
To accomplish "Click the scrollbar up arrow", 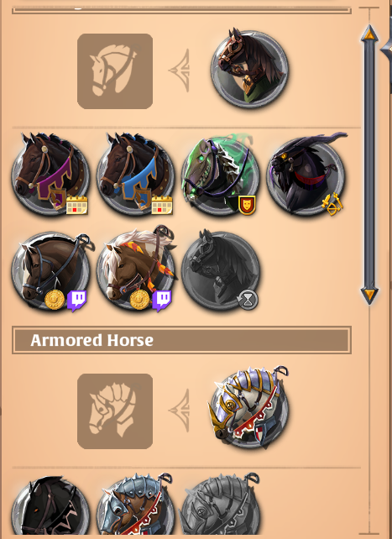I will pos(369,34).
